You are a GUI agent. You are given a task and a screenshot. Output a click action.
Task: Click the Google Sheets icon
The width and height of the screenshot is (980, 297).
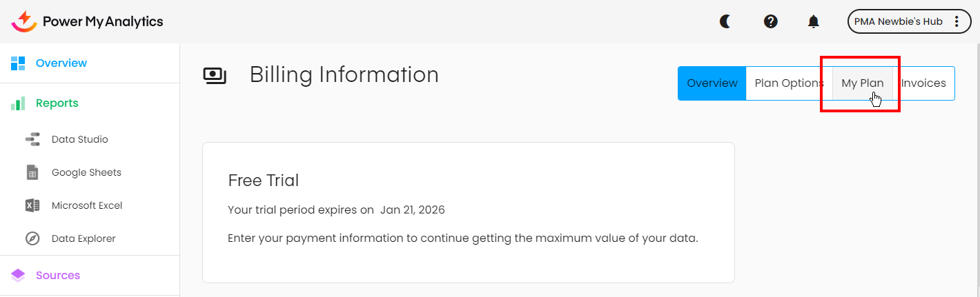click(32, 172)
